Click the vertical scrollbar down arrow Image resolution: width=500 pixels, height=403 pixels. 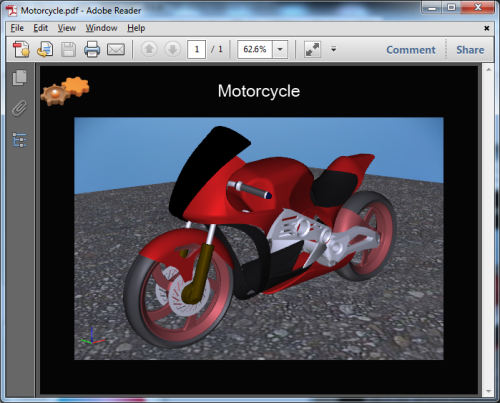pos(489,391)
